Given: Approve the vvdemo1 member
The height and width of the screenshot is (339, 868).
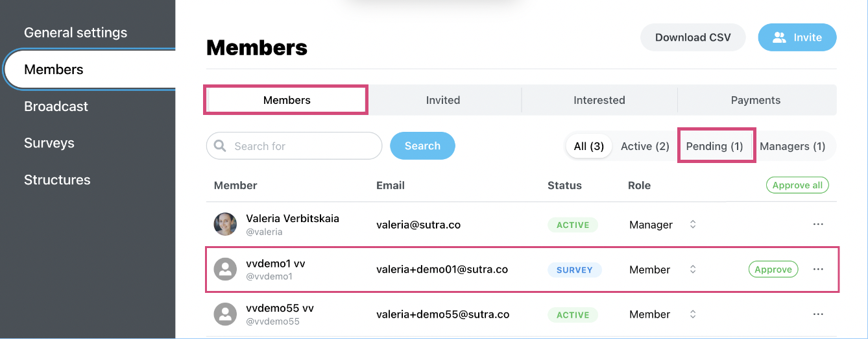Looking at the screenshot, I should click(x=773, y=270).
